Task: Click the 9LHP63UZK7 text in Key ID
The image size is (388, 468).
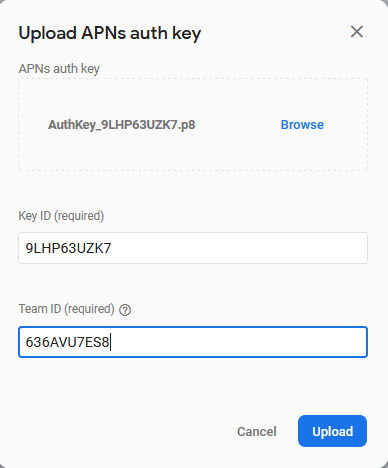Action: 68,248
